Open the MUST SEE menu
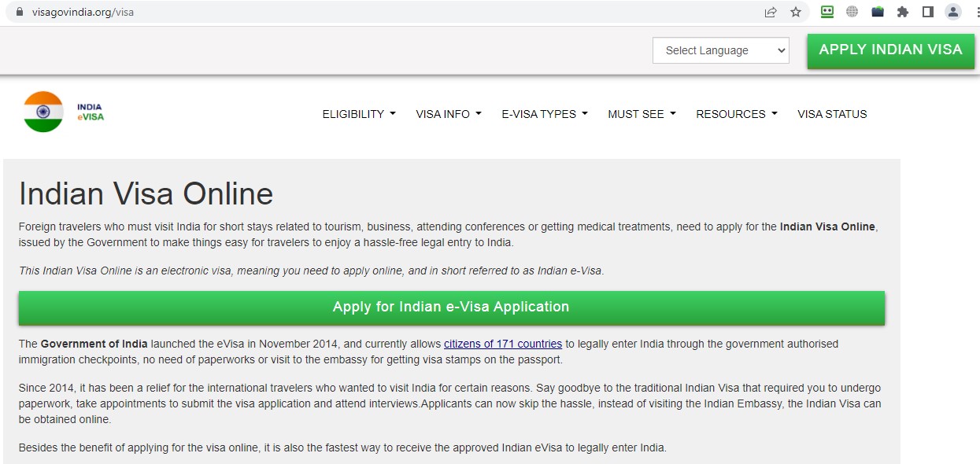980x464 pixels. (642, 114)
